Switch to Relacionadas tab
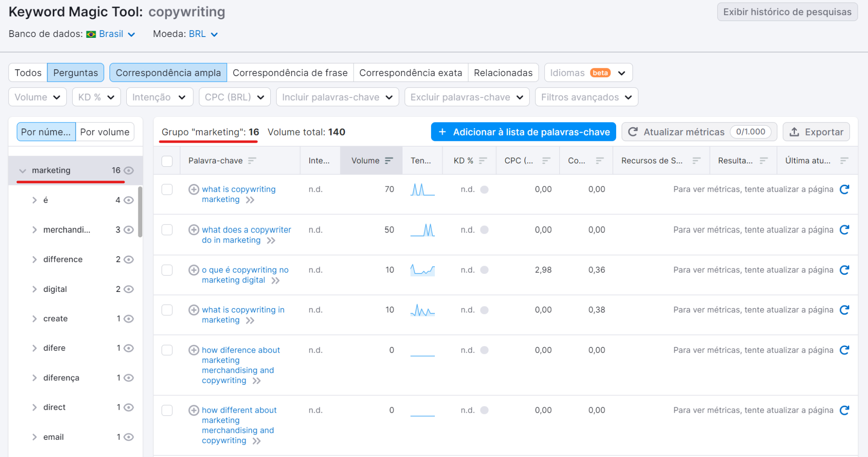This screenshot has width=868, height=457. (x=503, y=73)
